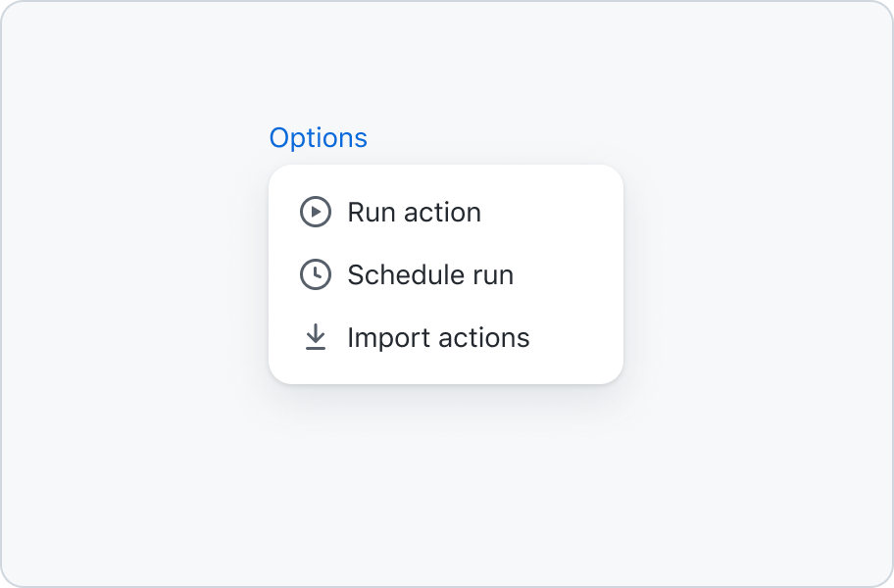Click the play circle icon
This screenshot has width=894, height=588.
pos(316,212)
